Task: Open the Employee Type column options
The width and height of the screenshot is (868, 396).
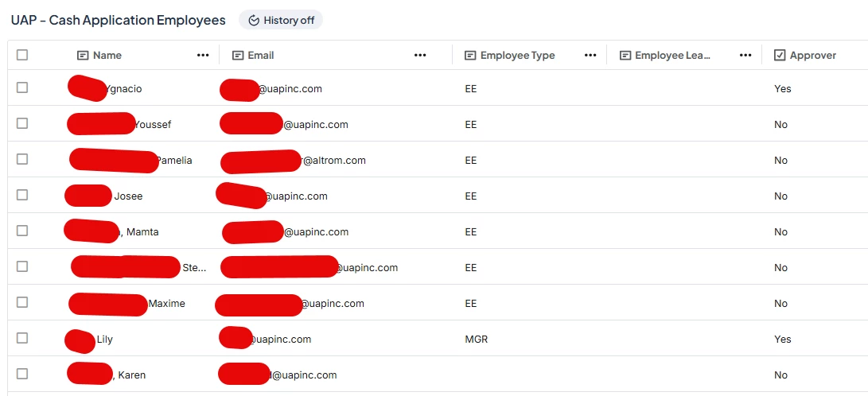Action: pos(590,56)
